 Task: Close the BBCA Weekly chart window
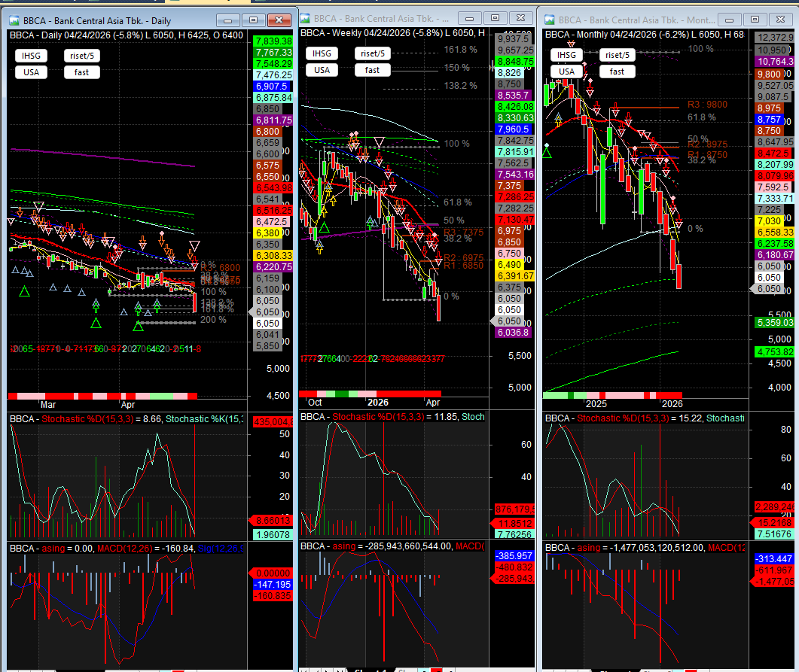(520, 18)
